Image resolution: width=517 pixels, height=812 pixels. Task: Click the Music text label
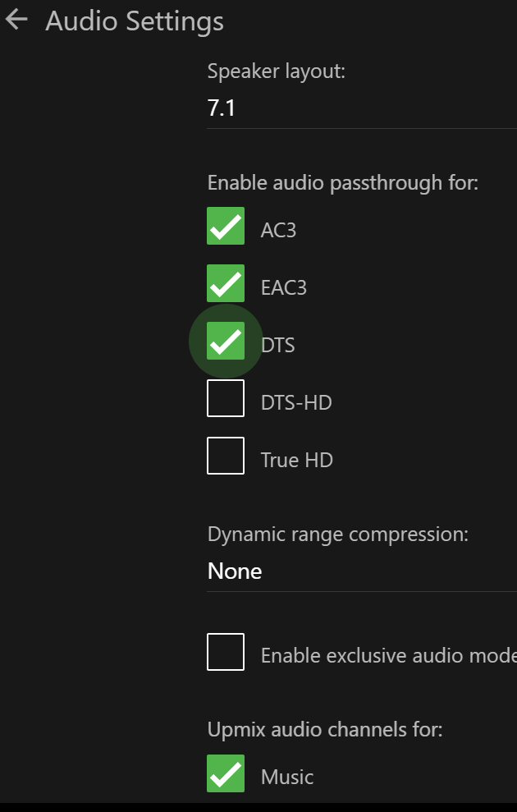click(287, 777)
